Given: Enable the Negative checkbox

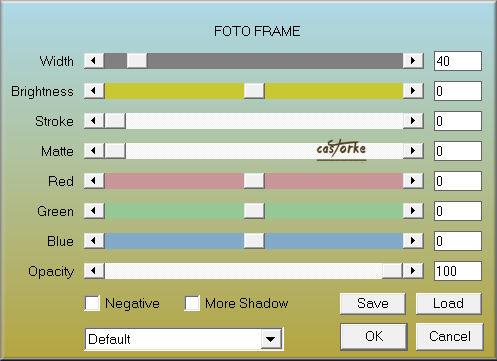Looking at the screenshot, I should click(x=92, y=303).
